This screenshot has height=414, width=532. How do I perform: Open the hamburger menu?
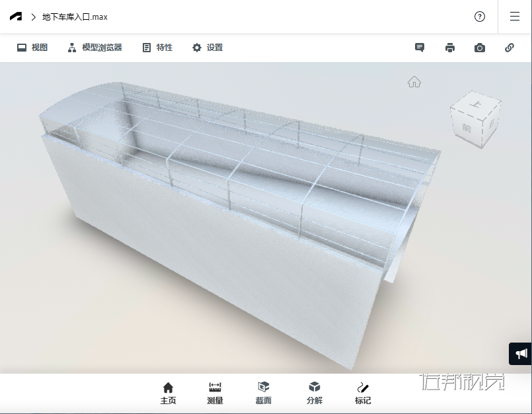(x=513, y=17)
